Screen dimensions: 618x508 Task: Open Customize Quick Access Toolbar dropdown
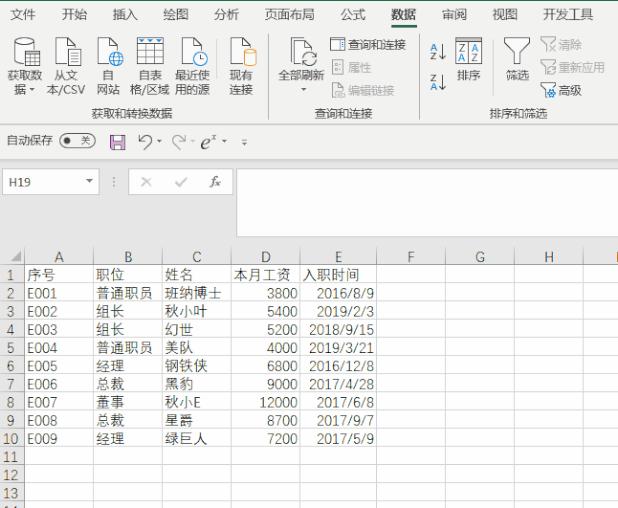click(244, 142)
